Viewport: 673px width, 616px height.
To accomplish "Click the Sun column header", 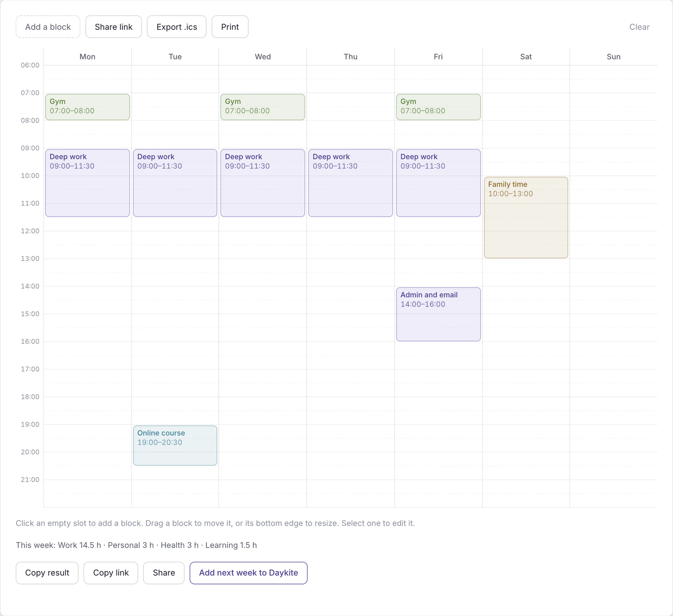I will [614, 57].
